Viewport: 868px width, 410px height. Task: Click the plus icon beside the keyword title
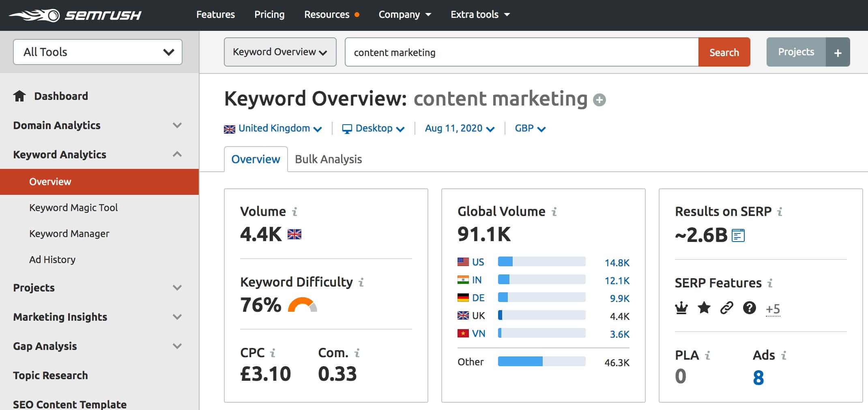click(599, 99)
